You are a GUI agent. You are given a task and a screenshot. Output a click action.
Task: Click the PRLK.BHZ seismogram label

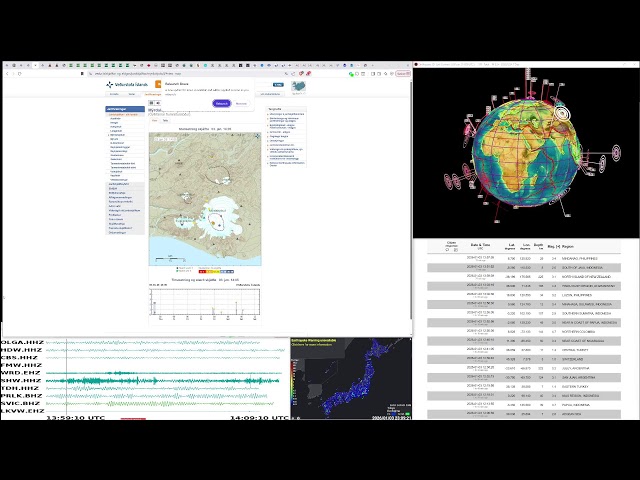point(21,396)
